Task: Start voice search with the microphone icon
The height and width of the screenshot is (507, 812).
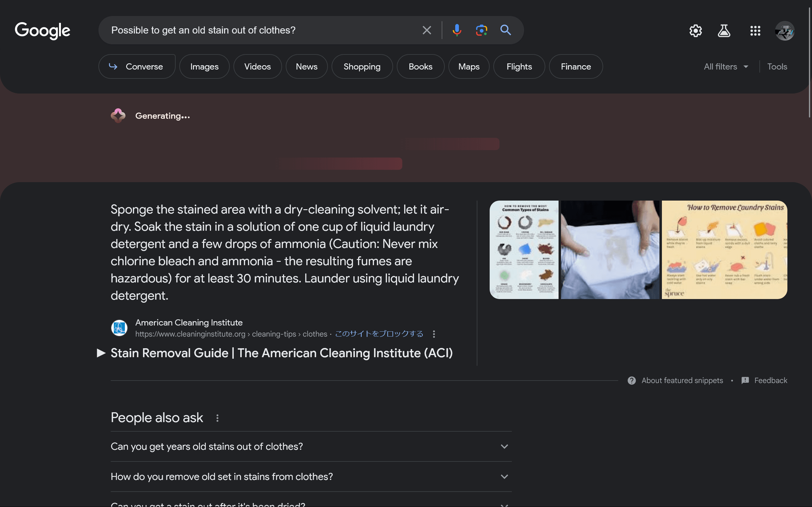Action: [457, 30]
